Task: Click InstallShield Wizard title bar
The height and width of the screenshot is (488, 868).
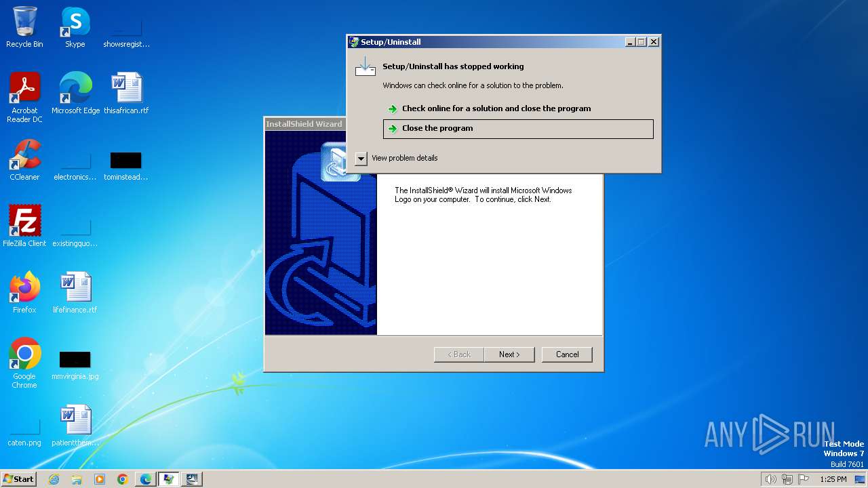Action: (304, 124)
